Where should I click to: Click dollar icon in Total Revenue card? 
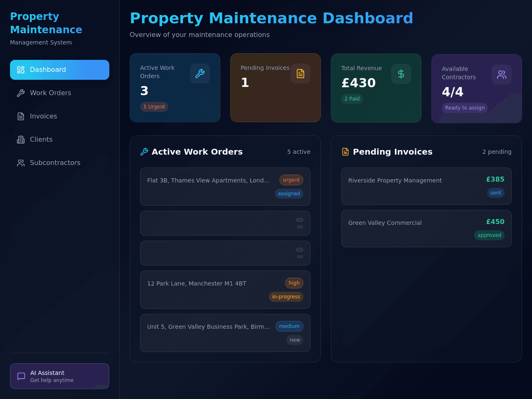(401, 74)
